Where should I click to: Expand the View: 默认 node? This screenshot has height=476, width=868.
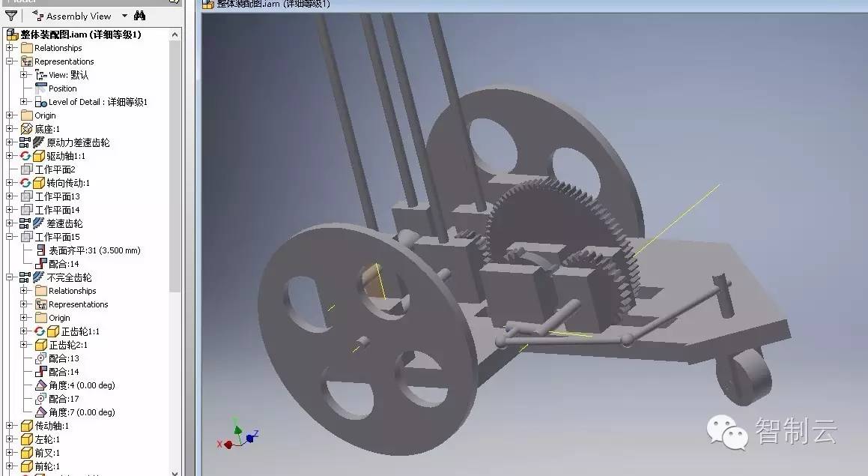[24, 75]
